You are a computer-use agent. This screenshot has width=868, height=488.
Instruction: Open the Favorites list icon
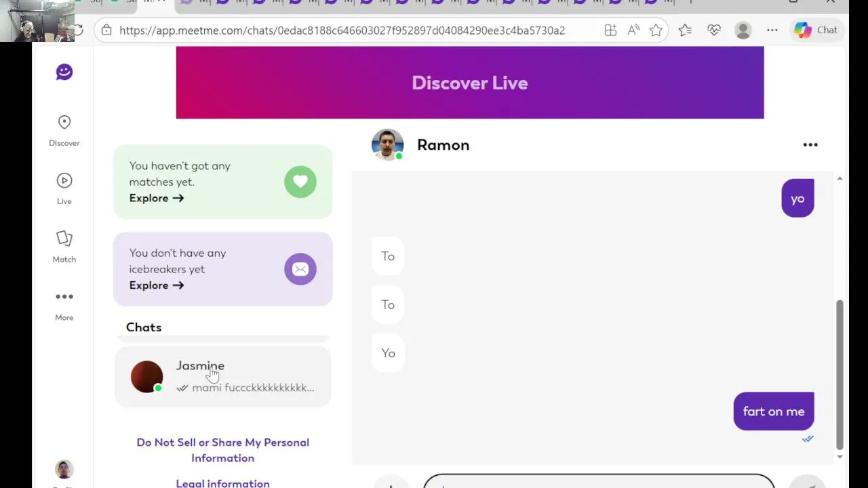pyautogui.click(x=685, y=30)
